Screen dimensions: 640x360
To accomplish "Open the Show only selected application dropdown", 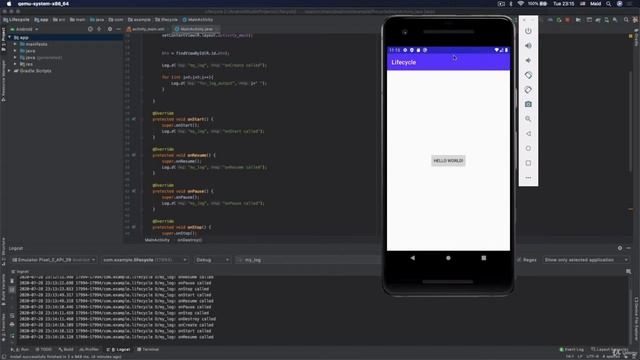I will click(x=586, y=260).
